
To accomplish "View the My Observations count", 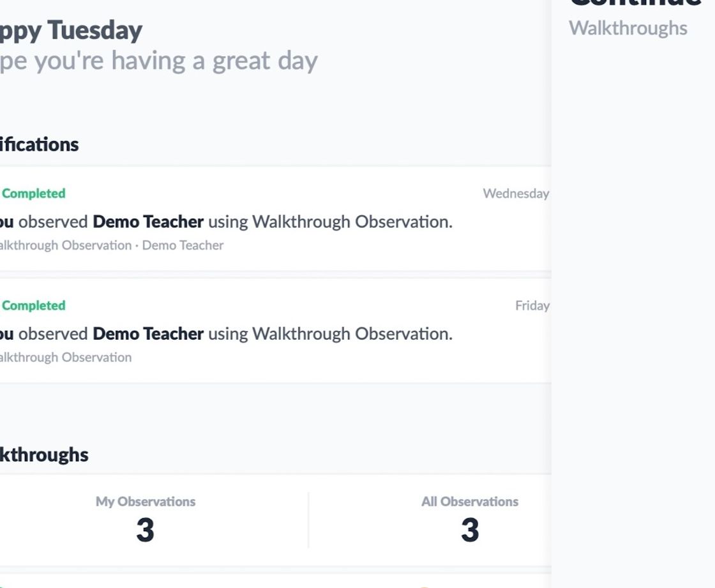I will pyautogui.click(x=145, y=530).
